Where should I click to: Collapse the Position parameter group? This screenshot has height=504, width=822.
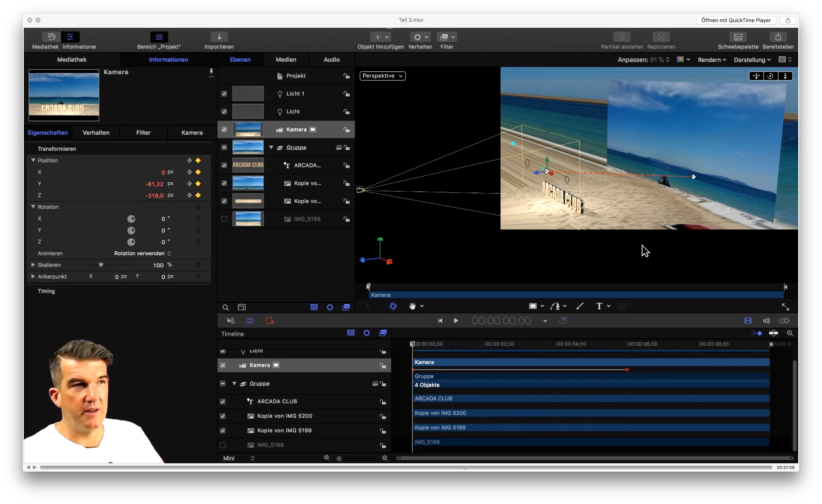(x=33, y=160)
